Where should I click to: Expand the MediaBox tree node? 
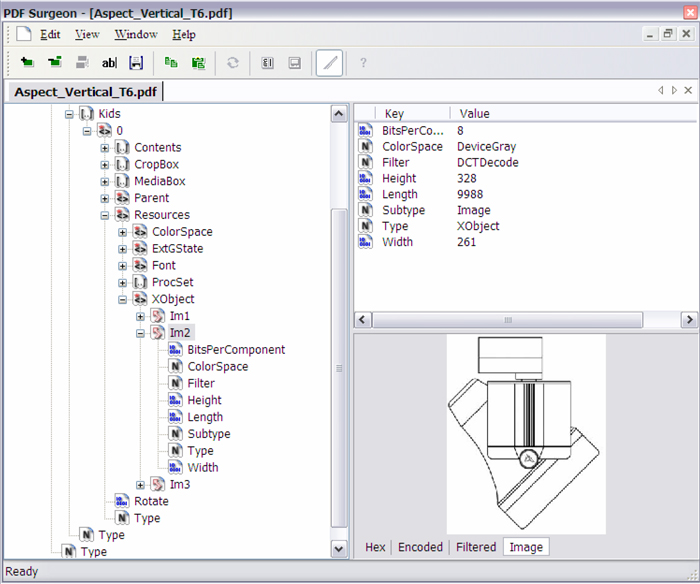click(104, 182)
